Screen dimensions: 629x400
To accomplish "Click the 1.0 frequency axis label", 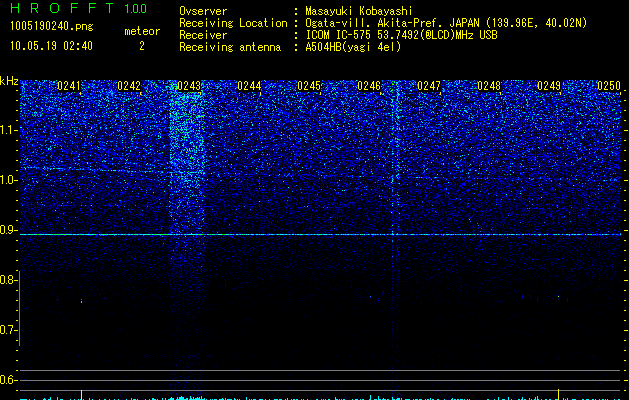I will (8, 180).
